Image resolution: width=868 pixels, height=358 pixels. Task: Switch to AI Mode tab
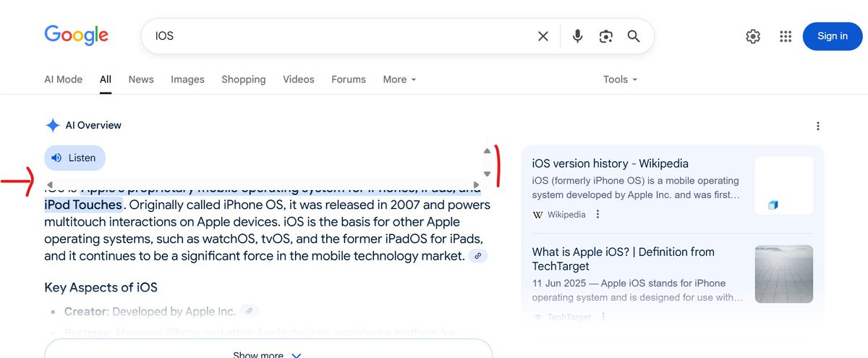(64, 80)
